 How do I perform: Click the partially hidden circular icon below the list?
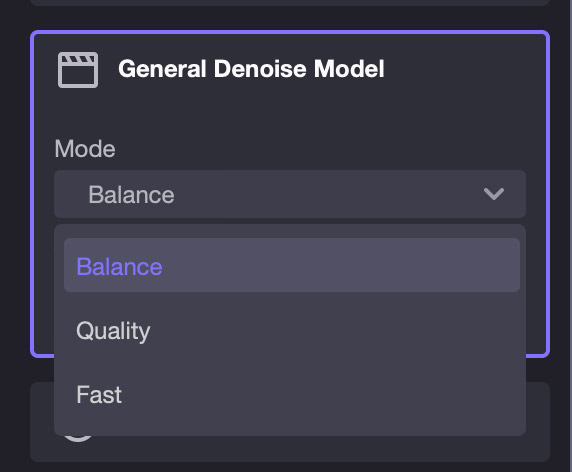(78, 438)
